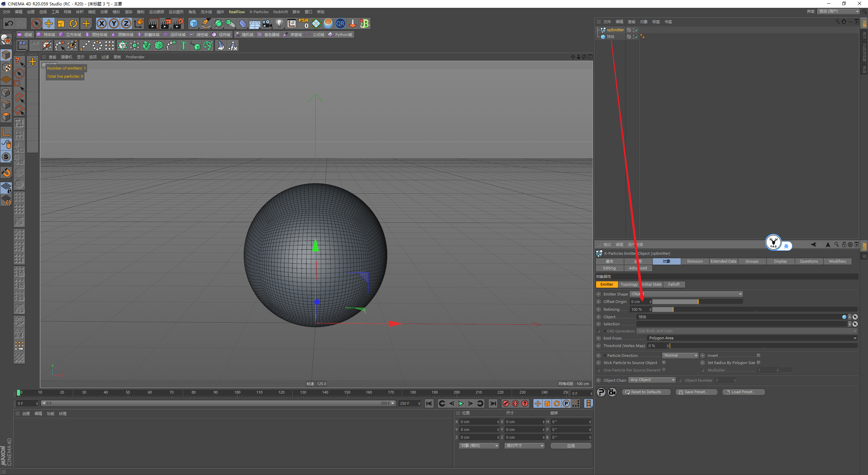Toggle One Particle Per Source Element
The height and width of the screenshot is (475, 868).
coord(665,370)
